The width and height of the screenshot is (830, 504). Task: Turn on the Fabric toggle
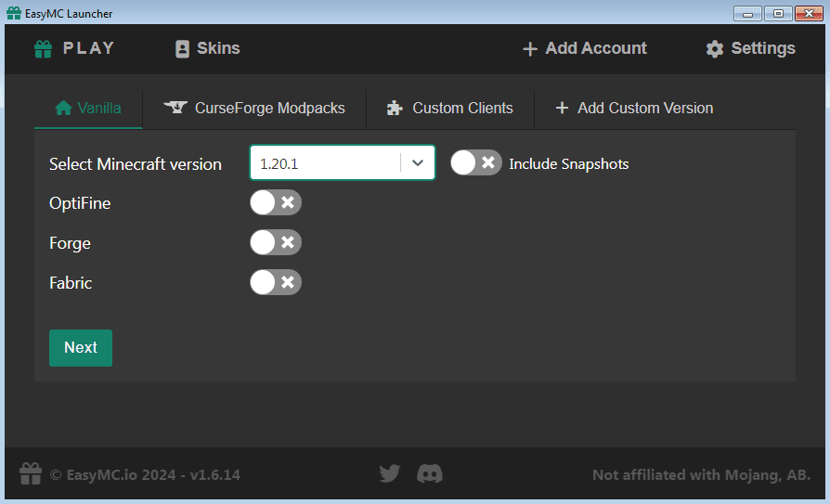(x=276, y=282)
